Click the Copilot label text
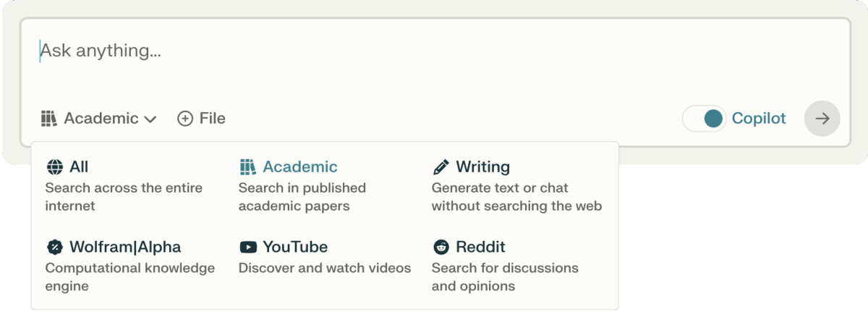Screen dimensions: 868x312 point(759,119)
